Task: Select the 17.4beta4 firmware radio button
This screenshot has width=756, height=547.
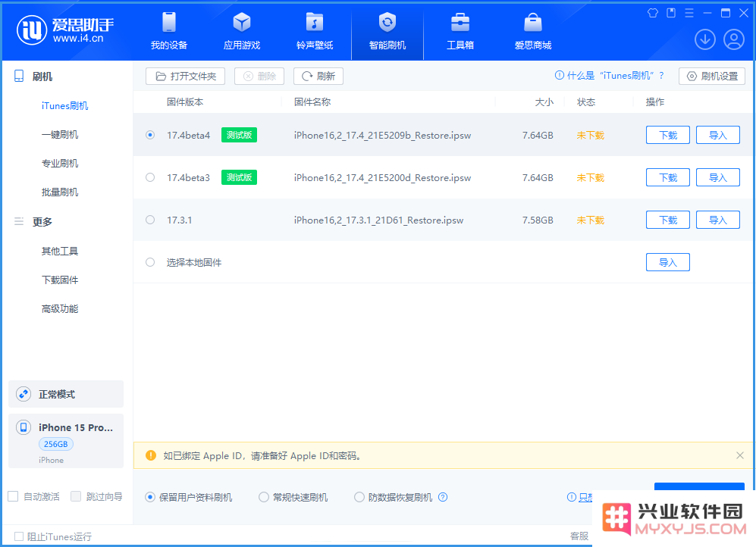Action: (x=150, y=135)
